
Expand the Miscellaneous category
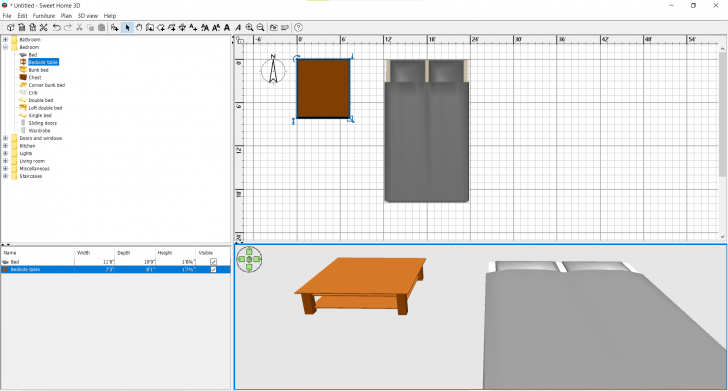coord(6,169)
